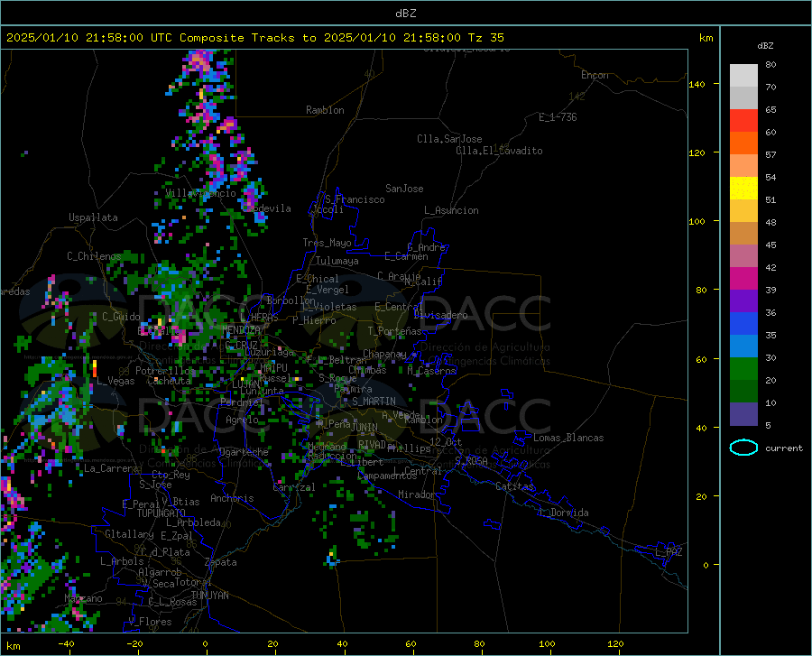The image size is (812, 656).
Task: Click the L_Asuncion map label
Action: coord(451,210)
